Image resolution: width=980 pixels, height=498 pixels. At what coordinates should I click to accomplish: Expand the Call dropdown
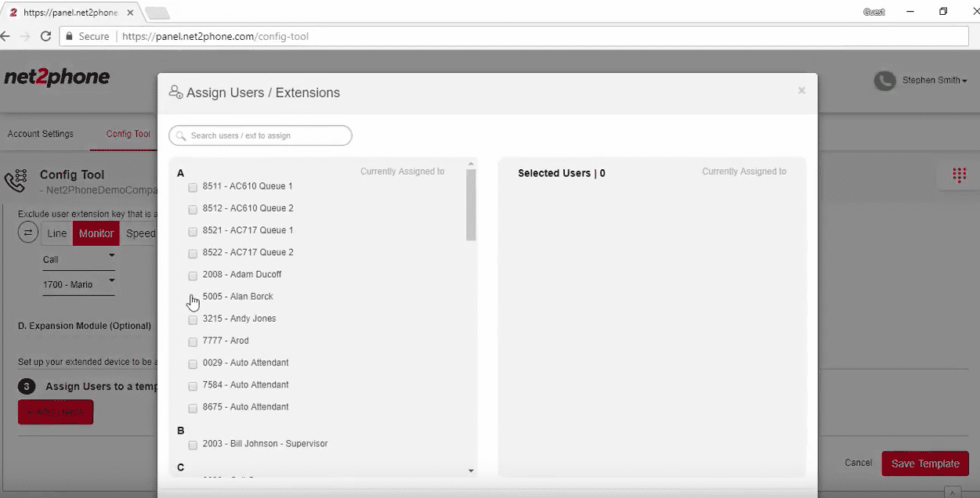coord(78,259)
